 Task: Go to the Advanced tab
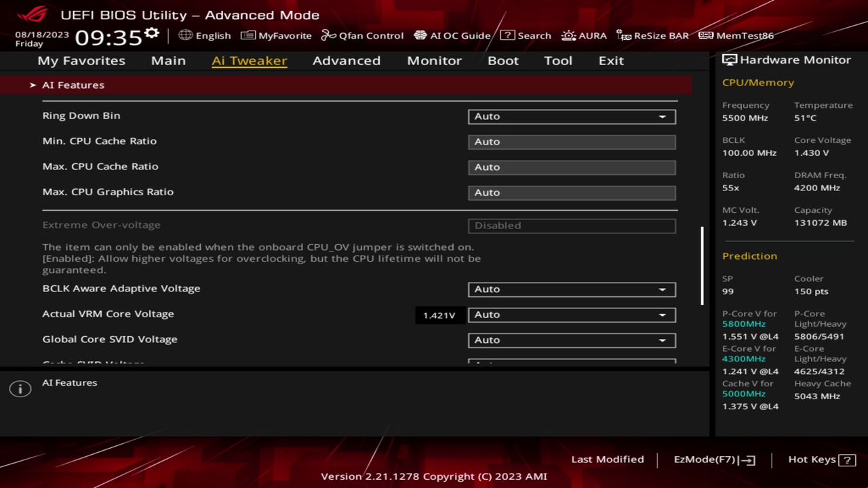pos(347,60)
